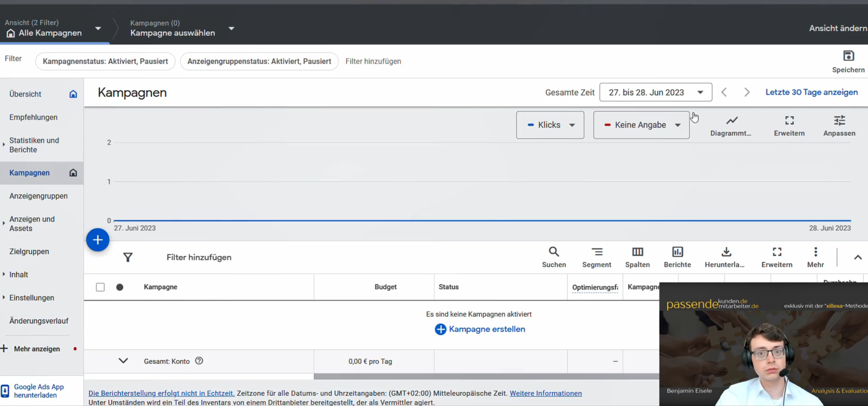
Task: Toggle the select-all campaigns checkbox
Action: [x=100, y=287]
